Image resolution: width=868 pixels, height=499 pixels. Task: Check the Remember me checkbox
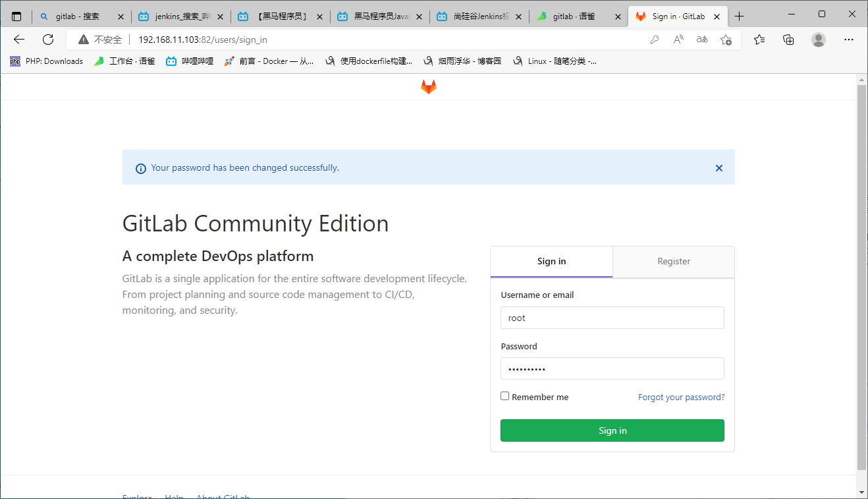point(505,396)
